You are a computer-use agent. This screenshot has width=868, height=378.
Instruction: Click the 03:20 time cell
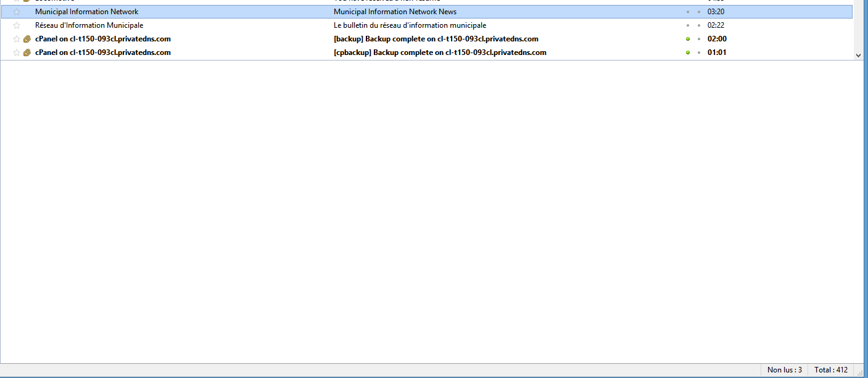tap(716, 12)
